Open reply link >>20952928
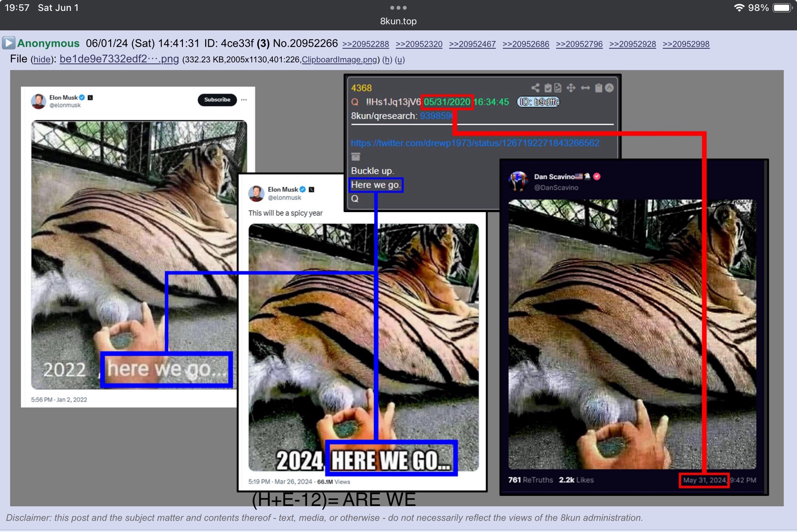This screenshot has height=532, width=797. (632, 44)
